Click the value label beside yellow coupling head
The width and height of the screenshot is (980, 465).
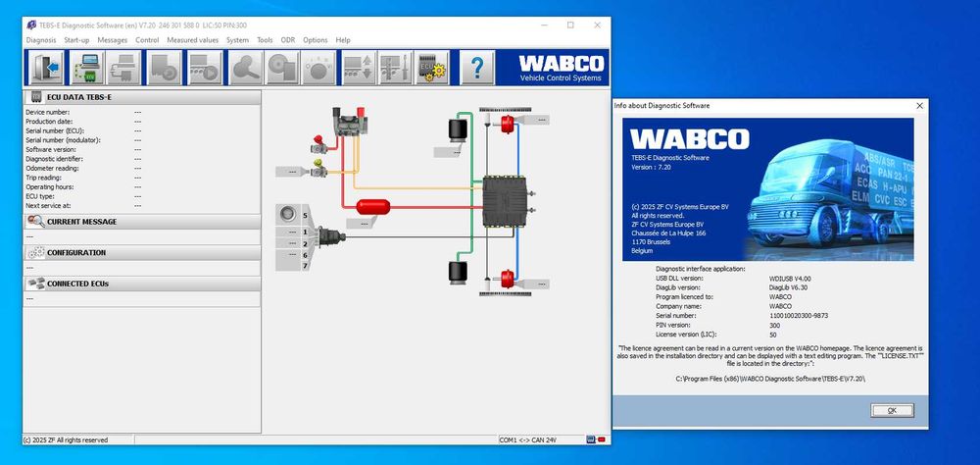click(292, 172)
